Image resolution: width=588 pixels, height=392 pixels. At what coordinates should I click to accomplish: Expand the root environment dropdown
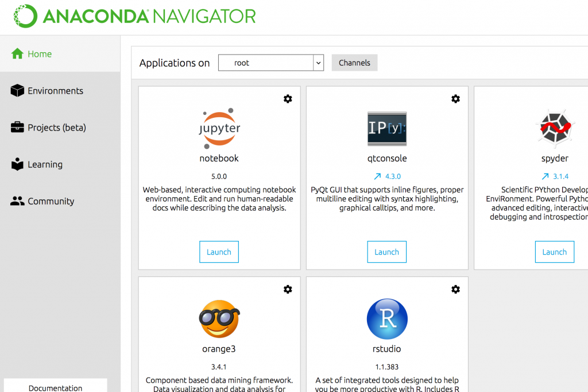tap(271, 63)
